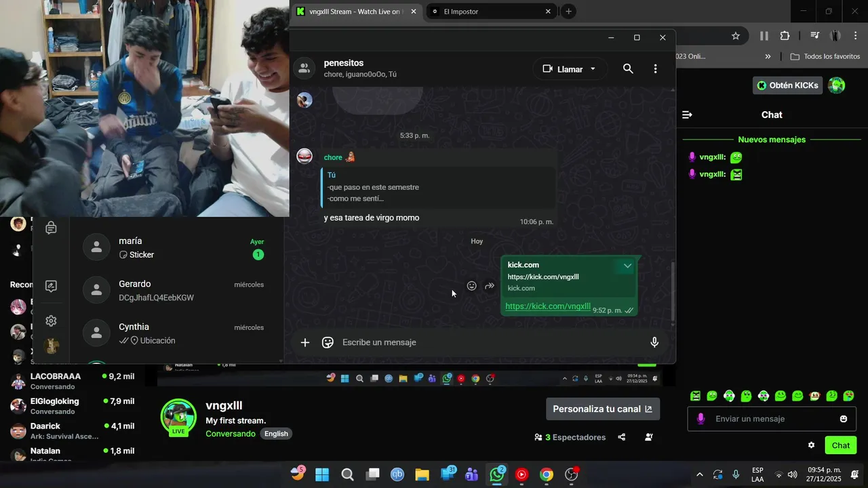Open the https://kick.com/vngxlll link in chat
This screenshot has width=868, height=488.
[548, 306]
